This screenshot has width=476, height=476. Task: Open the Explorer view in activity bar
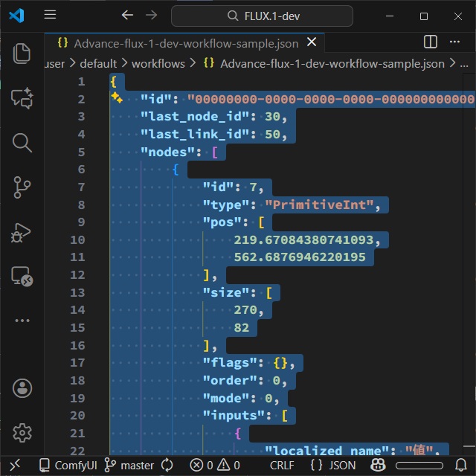click(x=22, y=54)
